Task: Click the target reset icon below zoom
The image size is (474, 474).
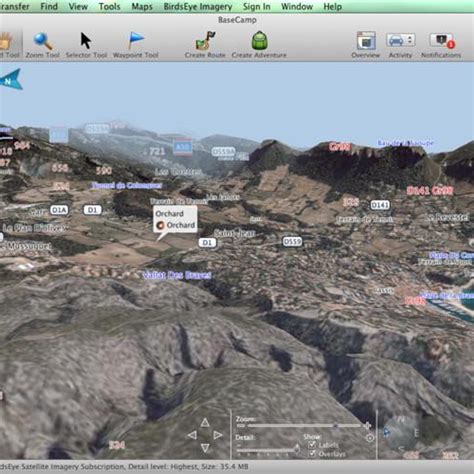Action: [x=370, y=438]
